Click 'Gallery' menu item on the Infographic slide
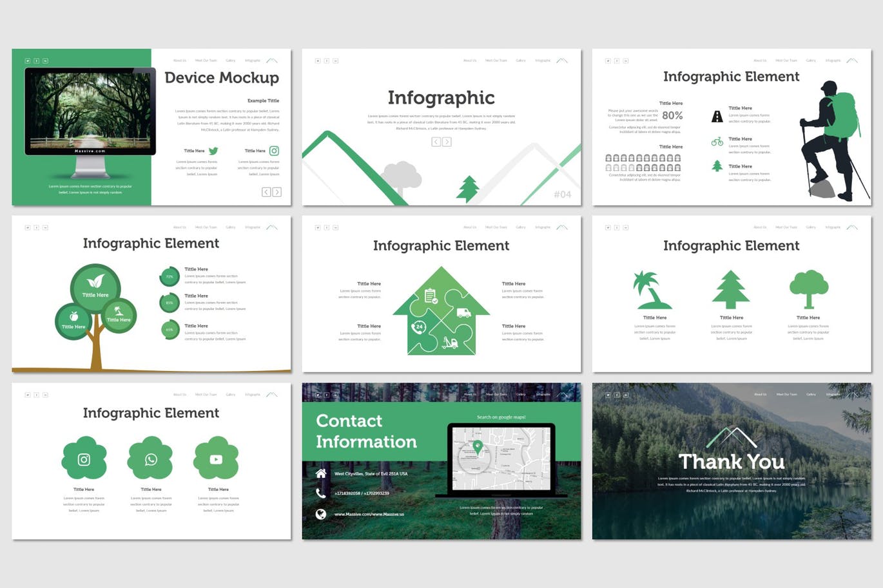The image size is (883, 588). coord(520,61)
